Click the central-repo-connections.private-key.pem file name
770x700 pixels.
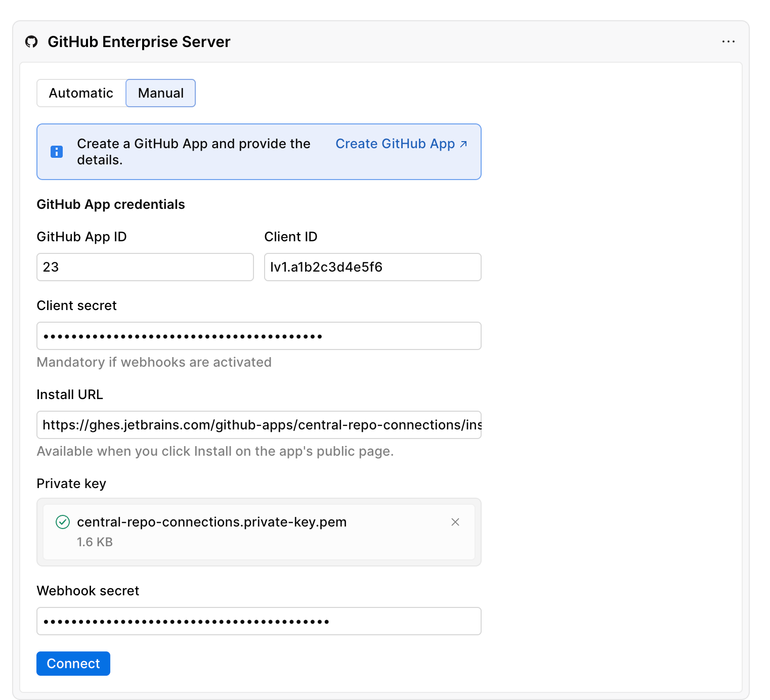tap(212, 522)
